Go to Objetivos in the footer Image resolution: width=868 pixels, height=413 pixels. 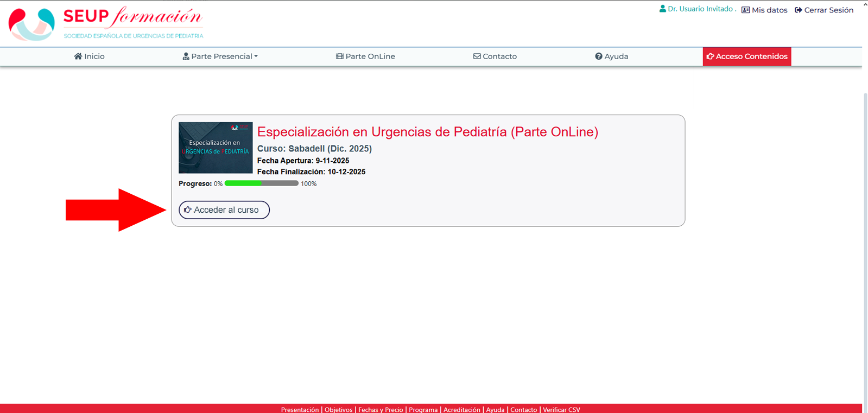click(x=338, y=410)
